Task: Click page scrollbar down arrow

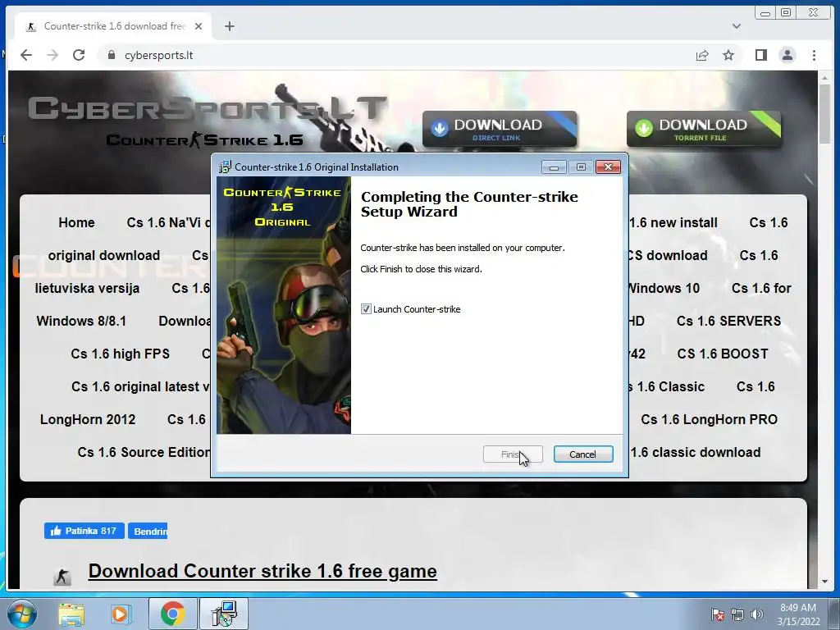Action: (824, 582)
